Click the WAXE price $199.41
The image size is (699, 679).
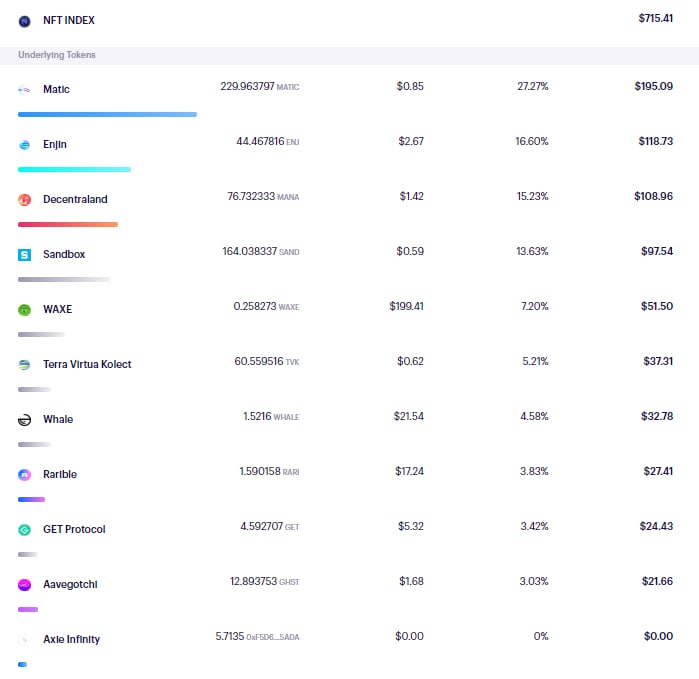pyautogui.click(x=407, y=306)
